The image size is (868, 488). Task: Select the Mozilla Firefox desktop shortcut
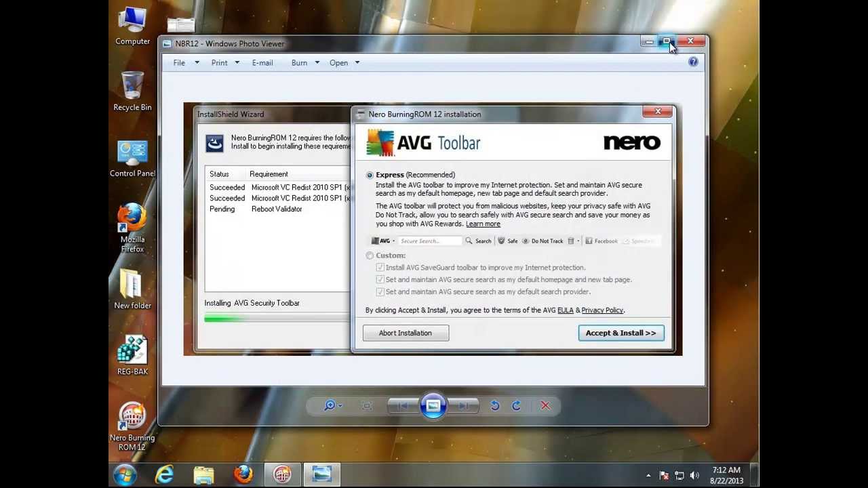(132, 228)
